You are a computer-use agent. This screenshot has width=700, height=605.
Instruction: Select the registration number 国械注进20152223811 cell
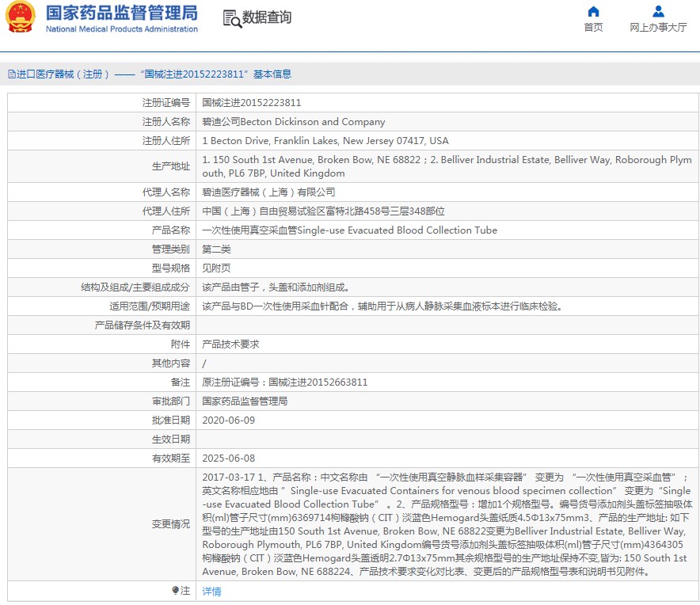coord(252,103)
